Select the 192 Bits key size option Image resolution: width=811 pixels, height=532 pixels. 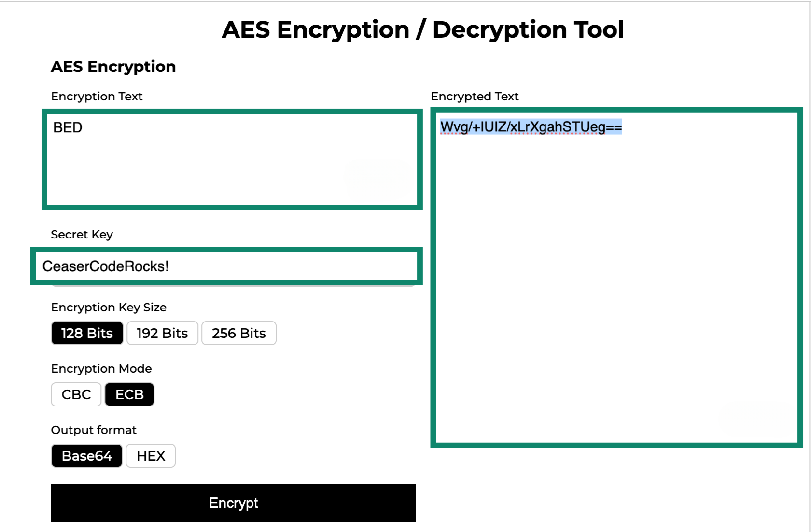tap(162, 333)
